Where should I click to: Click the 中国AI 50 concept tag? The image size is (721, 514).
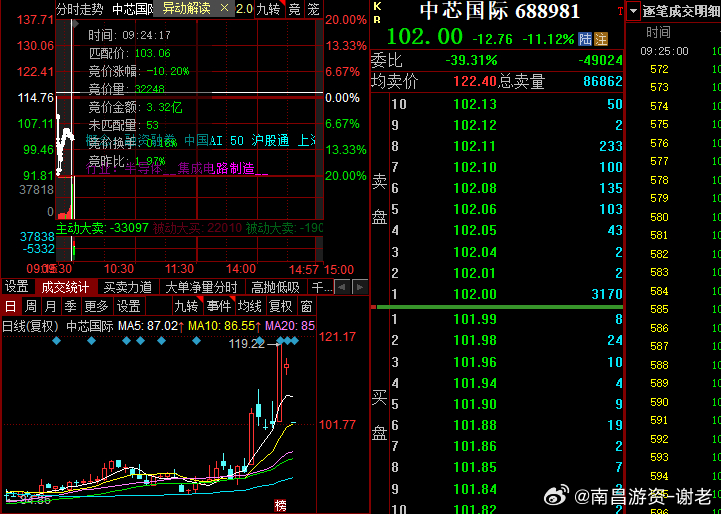click(214, 141)
